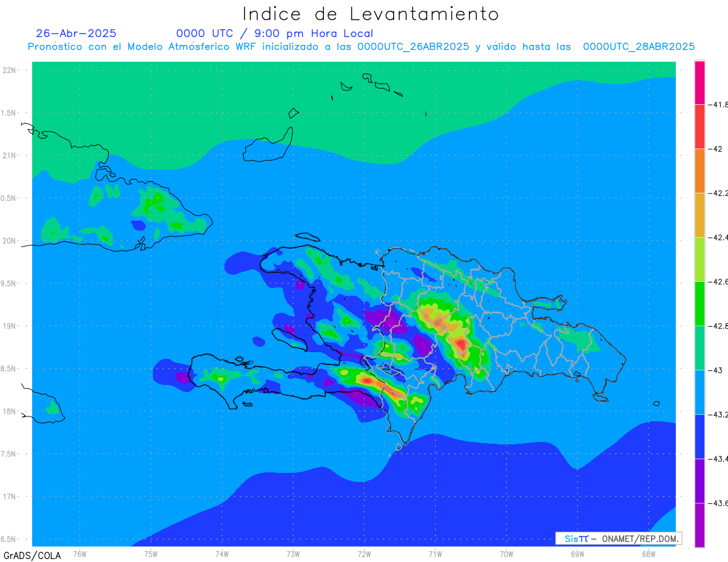Click the longitude label "71W"
This screenshot has height=562, width=728.
(x=435, y=554)
